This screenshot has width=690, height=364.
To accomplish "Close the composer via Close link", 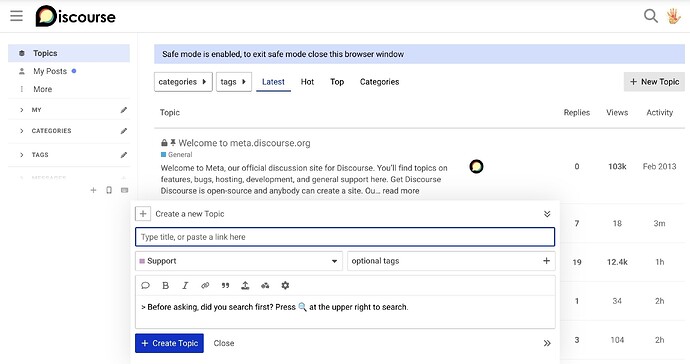I will point(224,343).
